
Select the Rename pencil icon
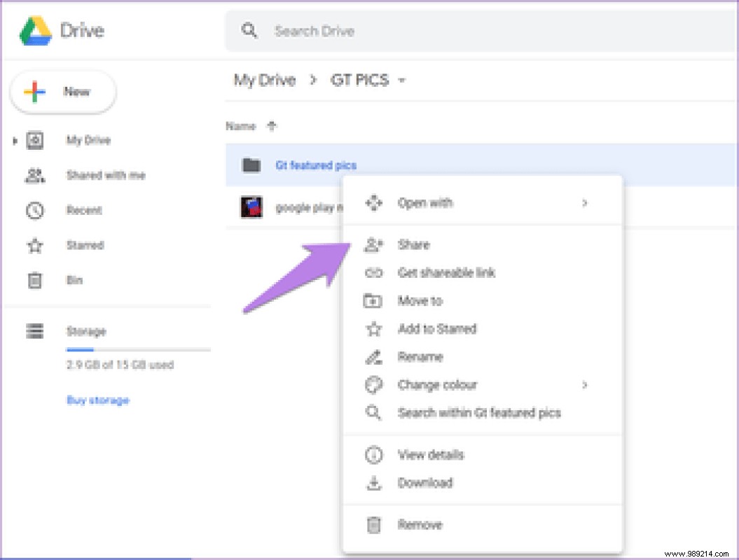coord(374,356)
